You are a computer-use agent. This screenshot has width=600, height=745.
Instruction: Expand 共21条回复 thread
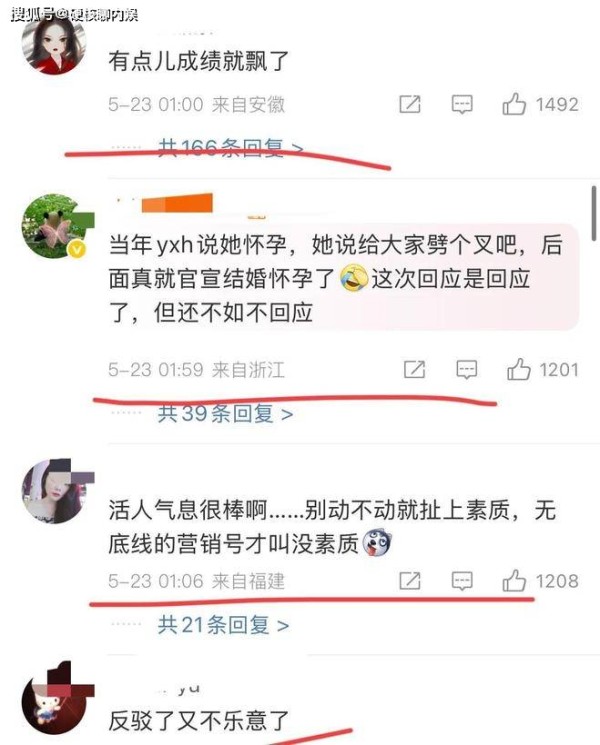pos(223,625)
